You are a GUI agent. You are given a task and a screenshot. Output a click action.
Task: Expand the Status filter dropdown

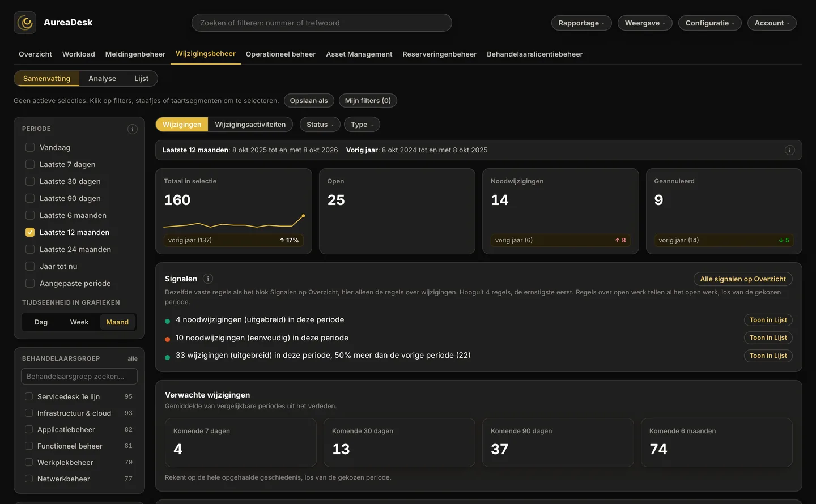coord(320,125)
